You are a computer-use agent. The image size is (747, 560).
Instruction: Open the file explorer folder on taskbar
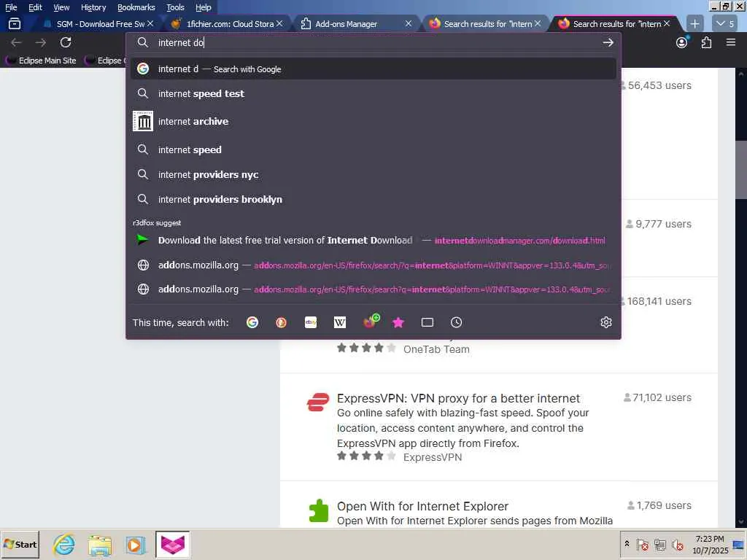click(x=99, y=545)
